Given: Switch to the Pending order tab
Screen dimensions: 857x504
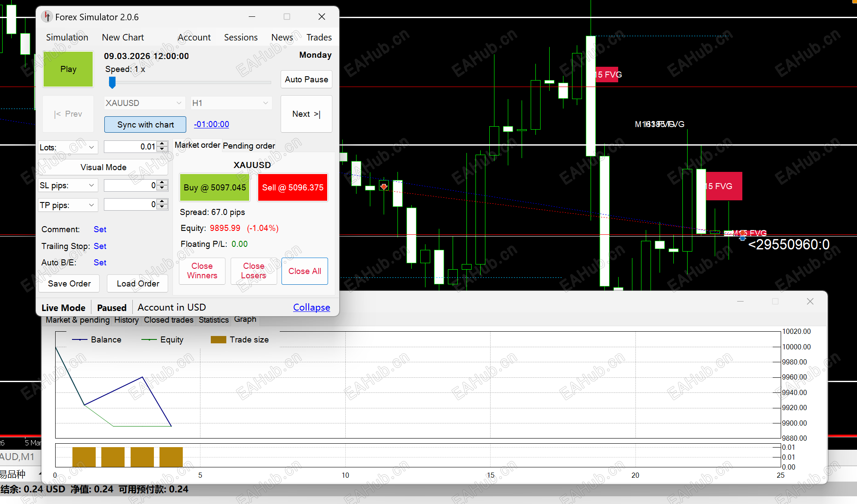Looking at the screenshot, I should coord(249,146).
